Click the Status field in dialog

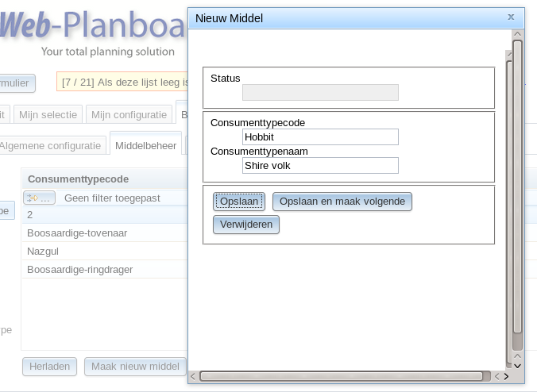click(320, 92)
